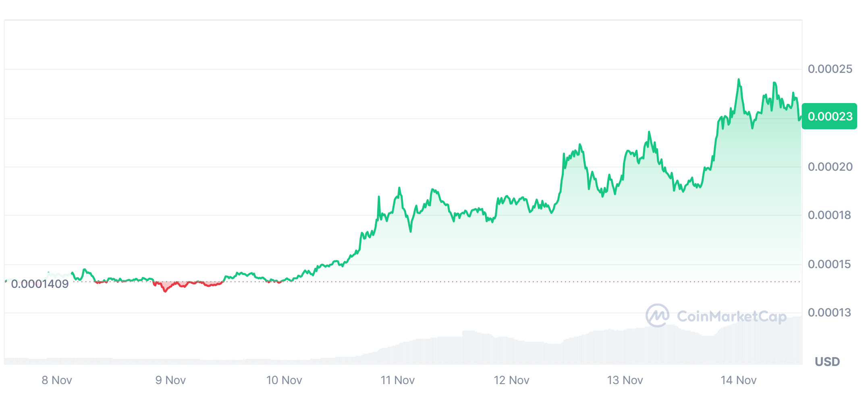Click the CoinMarketCap logo icon
The height and width of the screenshot is (401, 868).
click(657, 315)
